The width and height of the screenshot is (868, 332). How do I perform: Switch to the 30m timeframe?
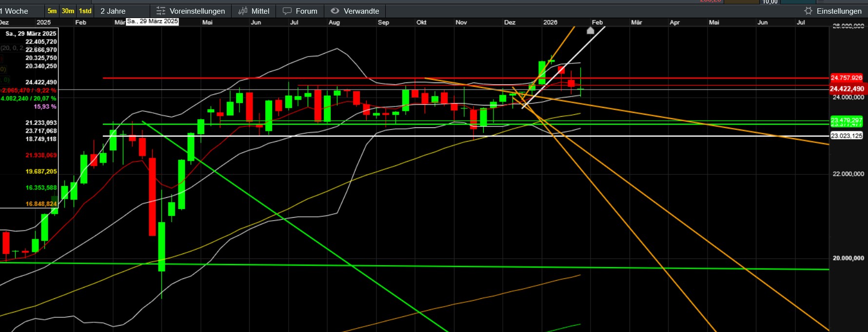point(68,11)
